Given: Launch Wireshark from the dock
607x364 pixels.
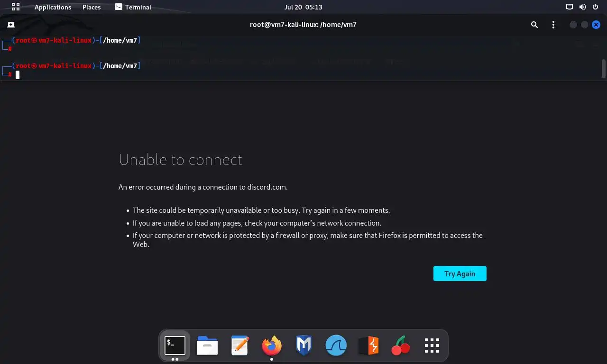Looking at the screenshot, I should tap(336, 346).
